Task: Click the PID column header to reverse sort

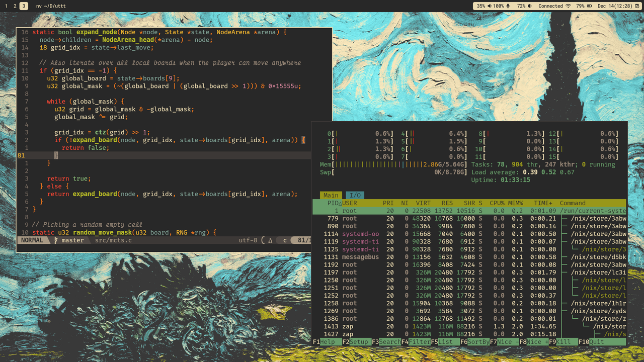Action: (x=332, y=203)
